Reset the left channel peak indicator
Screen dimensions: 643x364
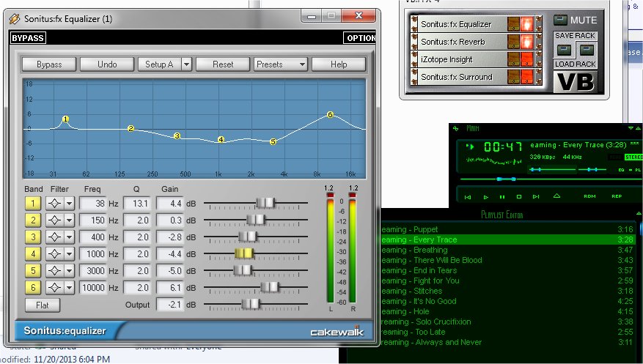330,196
